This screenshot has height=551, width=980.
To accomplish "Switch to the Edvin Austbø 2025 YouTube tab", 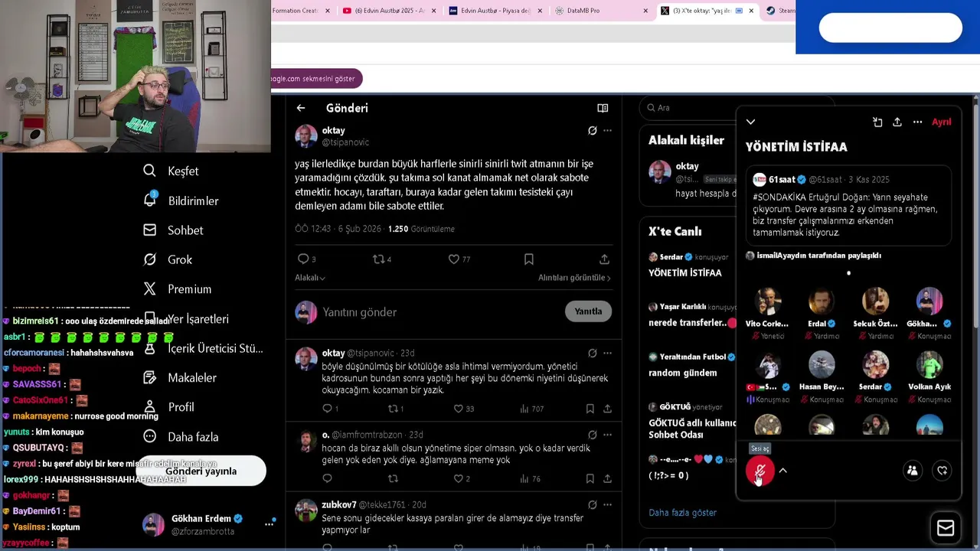I will tap(390, 11).
